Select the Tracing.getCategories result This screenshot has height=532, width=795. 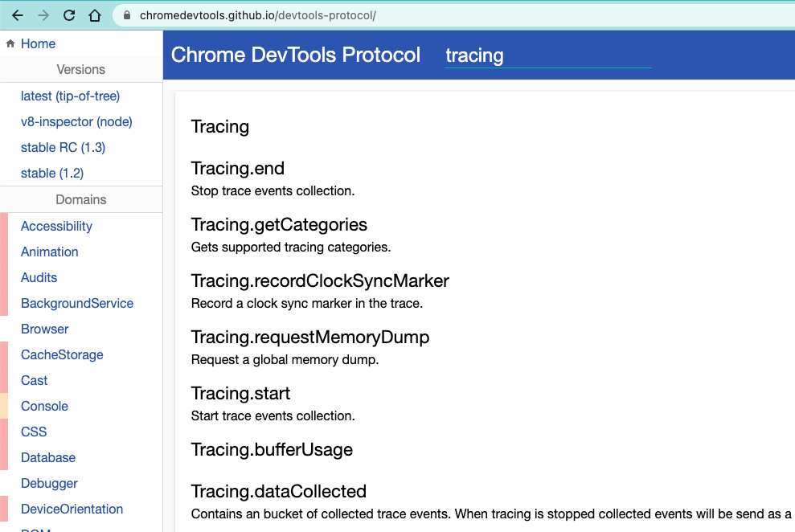279,224
